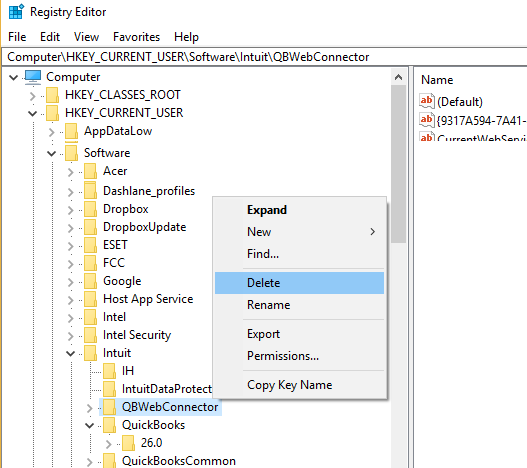Expand the 26.0 key chevron
Image resolution: width=527 pixels, height=468 pixels.
click(109, 444)
